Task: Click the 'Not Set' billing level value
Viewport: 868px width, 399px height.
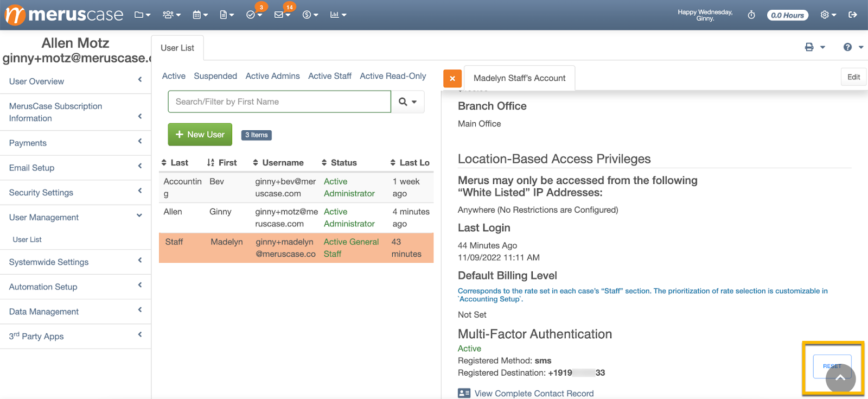Action: tap(472, 315)
